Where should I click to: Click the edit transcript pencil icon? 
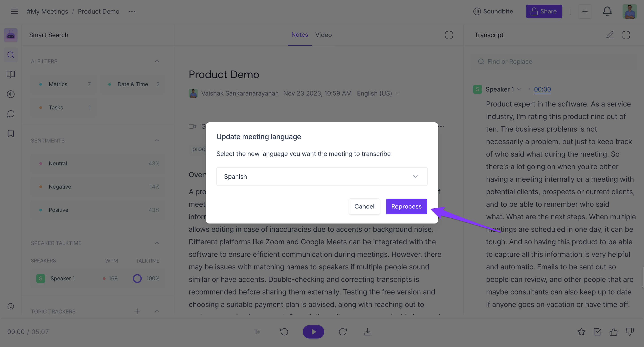pos(610,35)
